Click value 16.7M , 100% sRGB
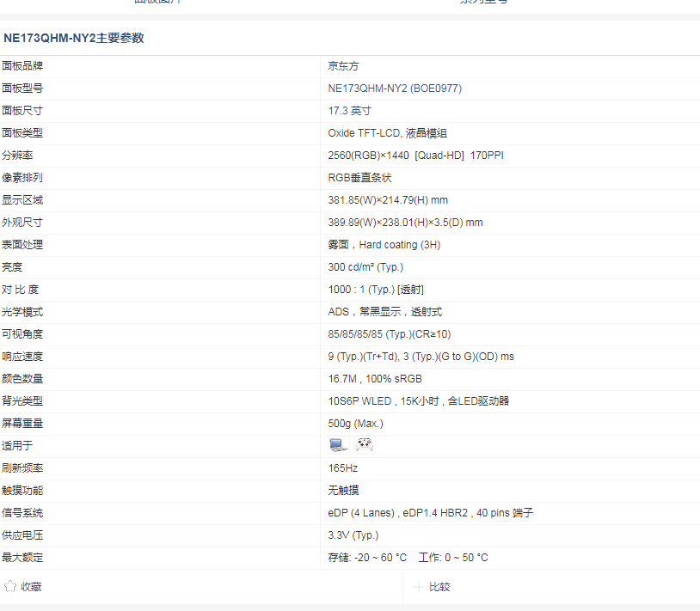 pyautogui.click(x=375, y=379)
